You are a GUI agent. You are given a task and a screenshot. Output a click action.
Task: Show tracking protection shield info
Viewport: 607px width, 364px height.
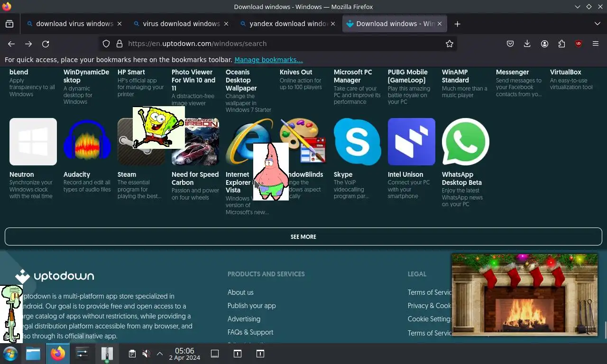tap(106, 44)
